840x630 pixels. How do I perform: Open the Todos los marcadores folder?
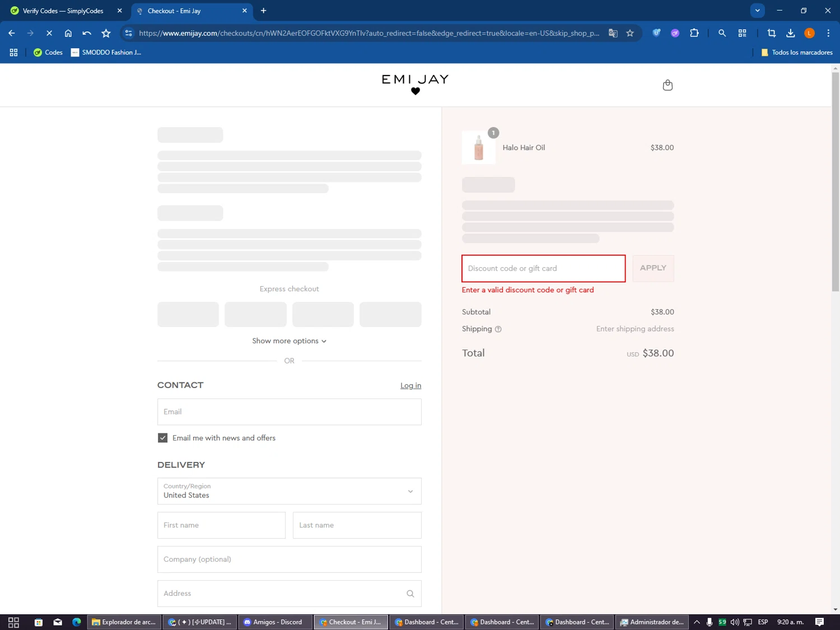(796, 52)
